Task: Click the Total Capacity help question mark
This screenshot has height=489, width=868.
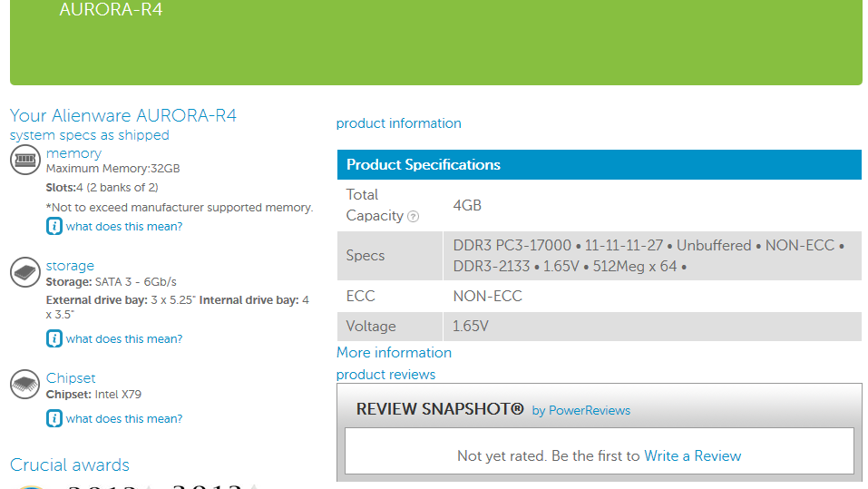Action: pos(413,217)
